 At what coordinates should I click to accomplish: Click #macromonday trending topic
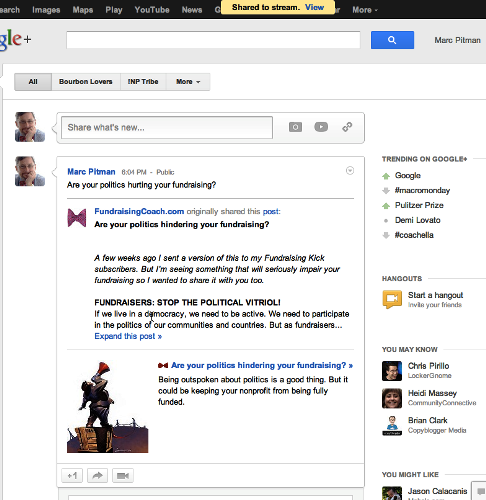(x=422, y=191)
